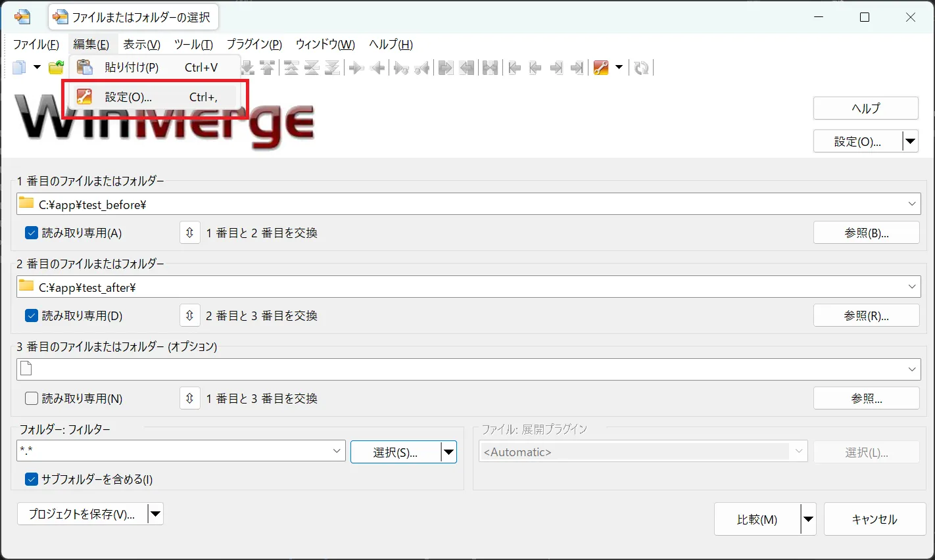Click the blank file icon in third path field
935x560 pixels.
coord(26,369)
